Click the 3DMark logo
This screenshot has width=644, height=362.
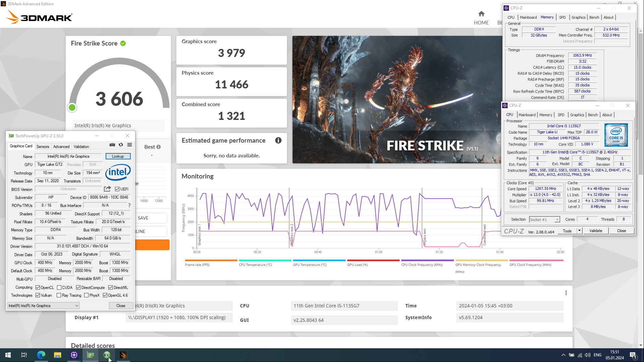pos(39,17)
